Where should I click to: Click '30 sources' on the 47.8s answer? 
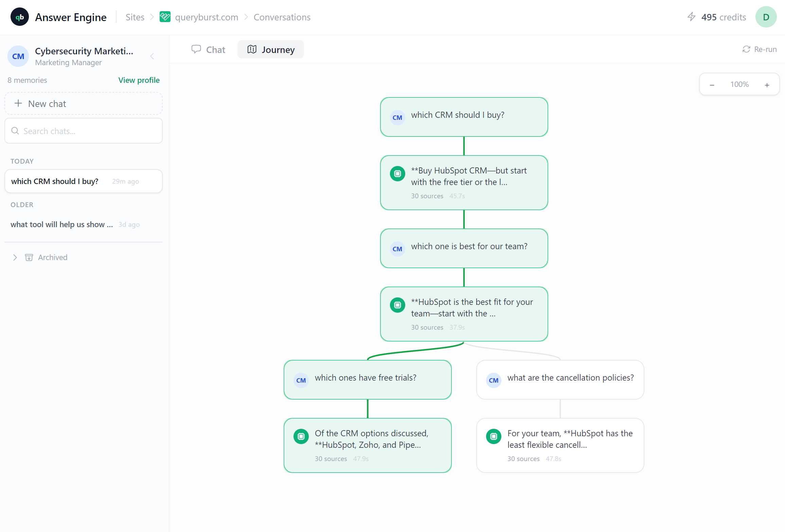(x=523, y=459)
